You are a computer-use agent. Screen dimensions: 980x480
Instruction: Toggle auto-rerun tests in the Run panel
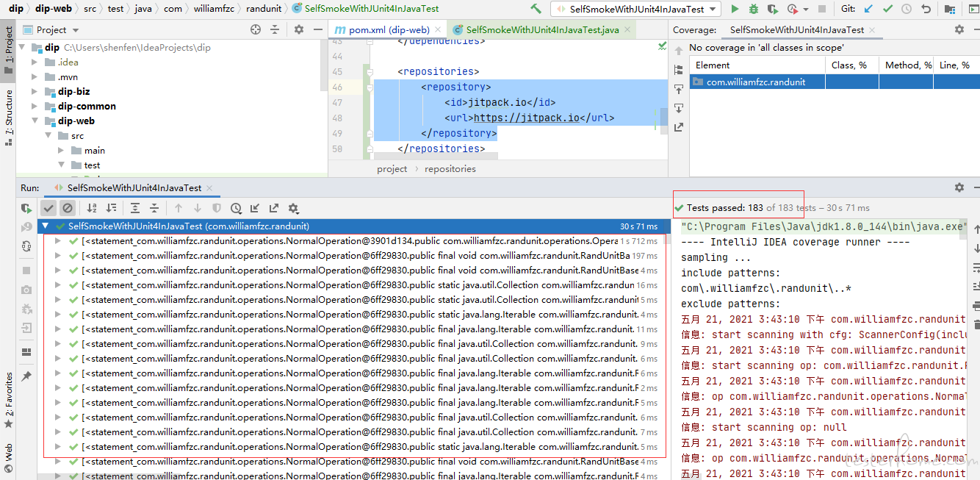tap(26, 247)
